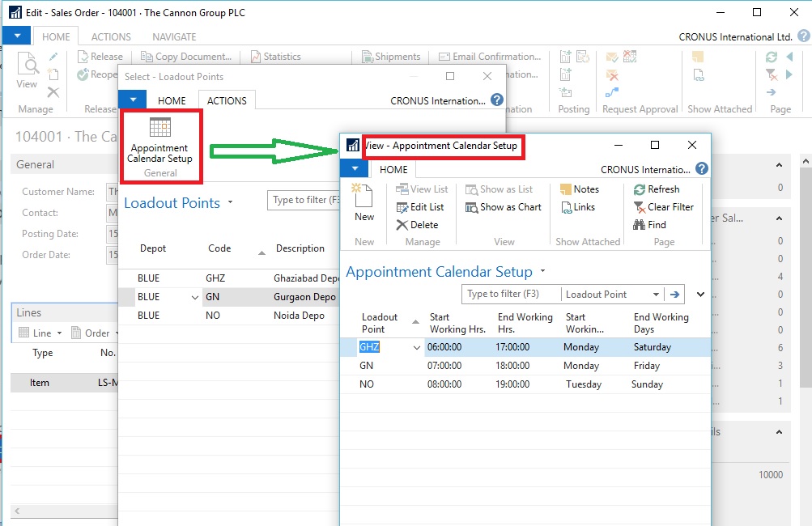The image size is (812, 526).
Task: Select GN row in Appointment Calendar
Action: tap(367, 366)
